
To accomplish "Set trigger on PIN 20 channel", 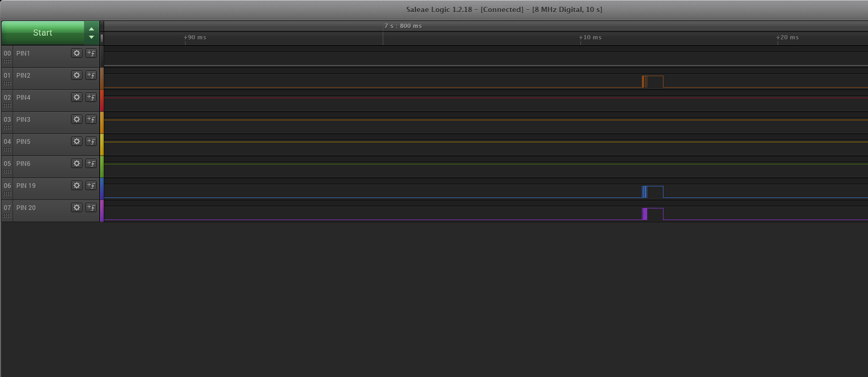I will 91,207.
